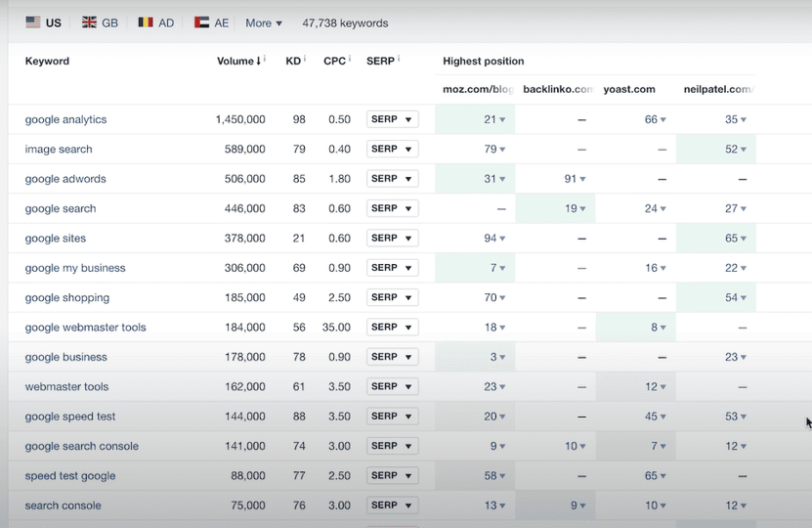Viewport: 812px width, 528px height.
Task: Click the 1,450,000 volume value
Action: (x=240, y=119)
